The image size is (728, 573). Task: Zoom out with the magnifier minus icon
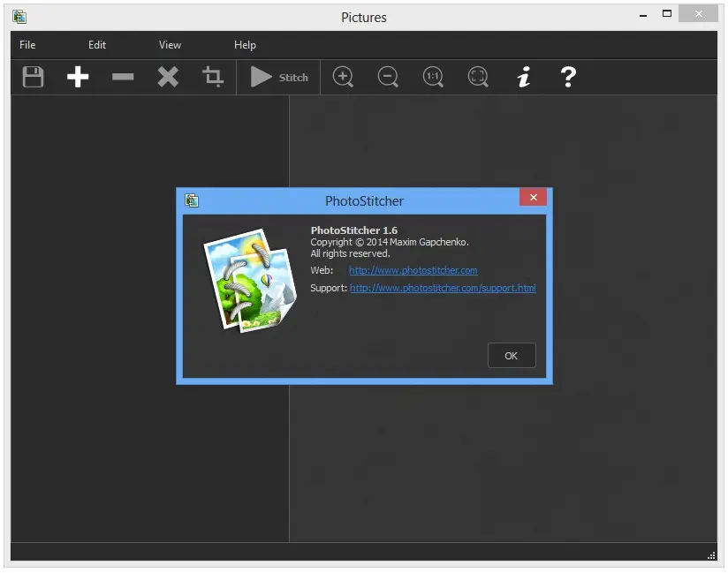tap(388, 77)
